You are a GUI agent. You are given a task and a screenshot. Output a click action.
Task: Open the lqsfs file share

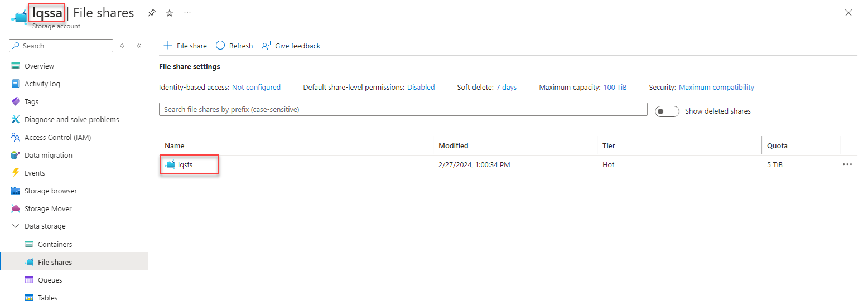185,164
